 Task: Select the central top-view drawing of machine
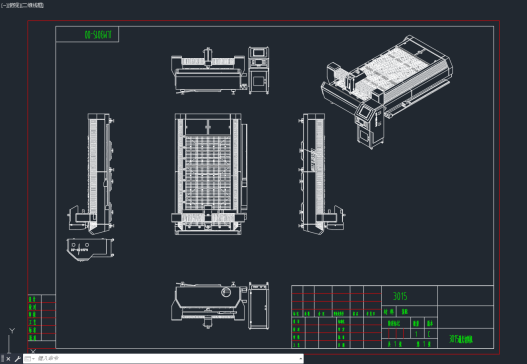(x=209, y=174)
